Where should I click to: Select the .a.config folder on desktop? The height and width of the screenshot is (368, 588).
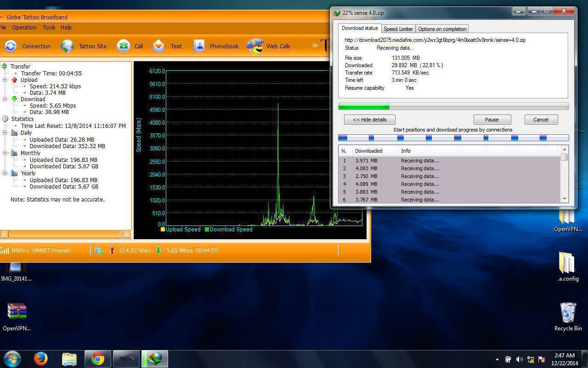568,267
